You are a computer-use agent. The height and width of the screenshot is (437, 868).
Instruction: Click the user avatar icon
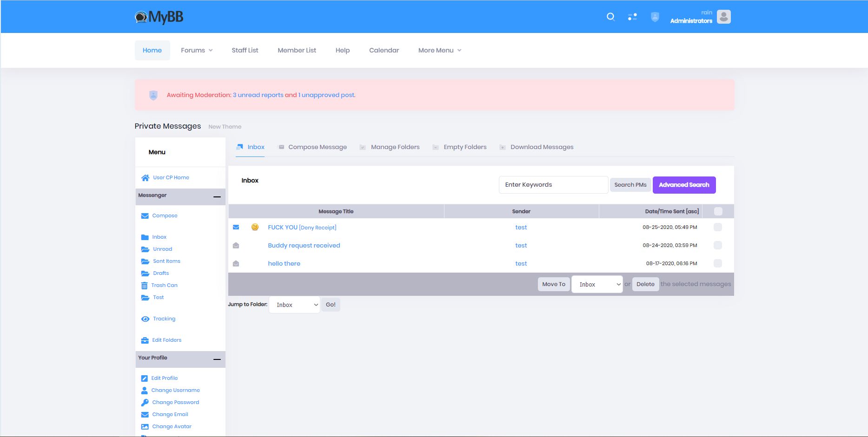(723, 17)
